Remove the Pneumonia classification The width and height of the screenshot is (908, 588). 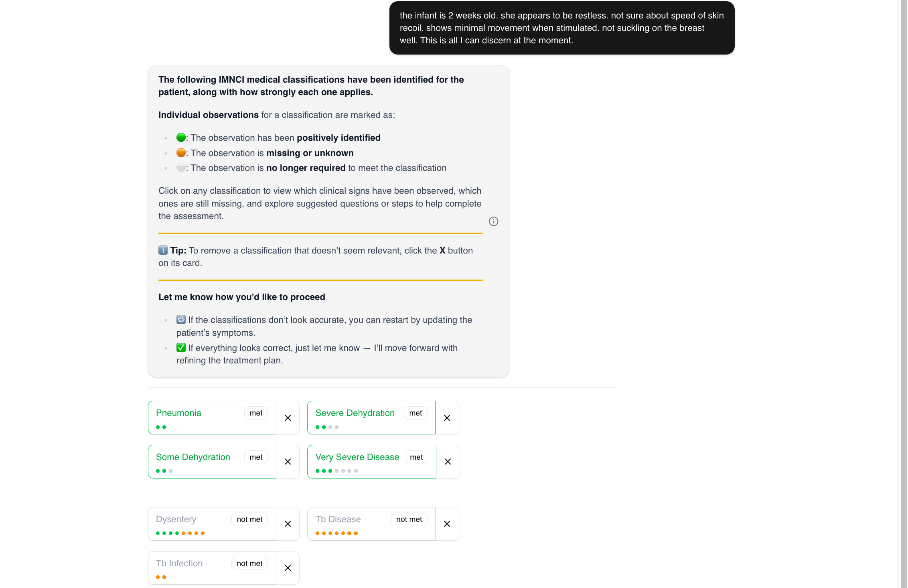pos(288,418)
